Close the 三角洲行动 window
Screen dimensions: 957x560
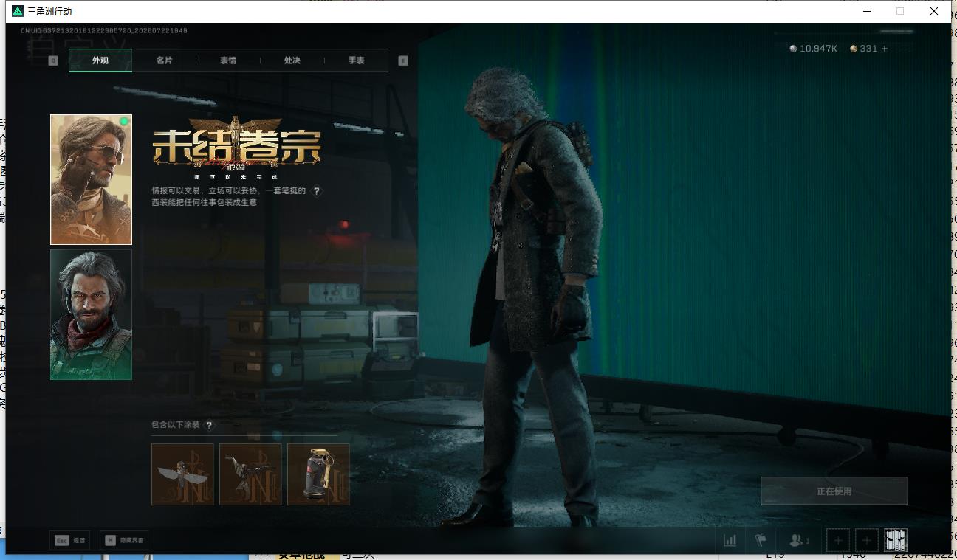click(934, 11)
